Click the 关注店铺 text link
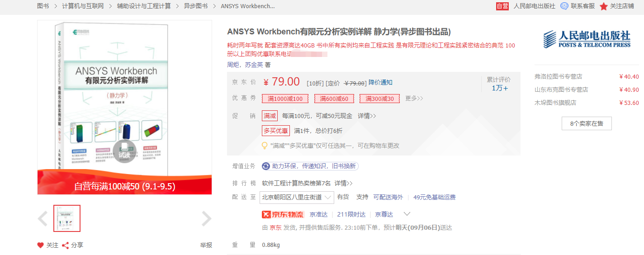Viewport: 644px width, 255px height. pyautogui.click(x=622, y=6)
